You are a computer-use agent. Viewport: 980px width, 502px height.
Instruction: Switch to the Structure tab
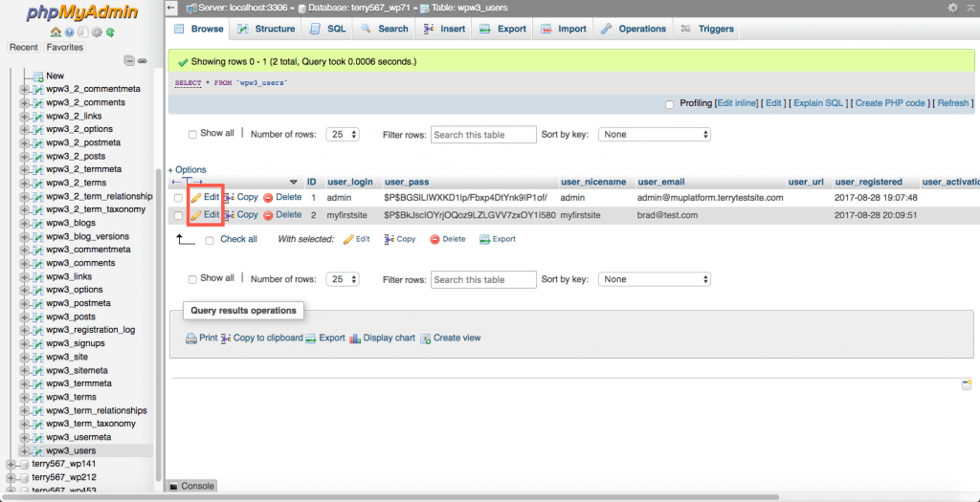pos(267,29)
